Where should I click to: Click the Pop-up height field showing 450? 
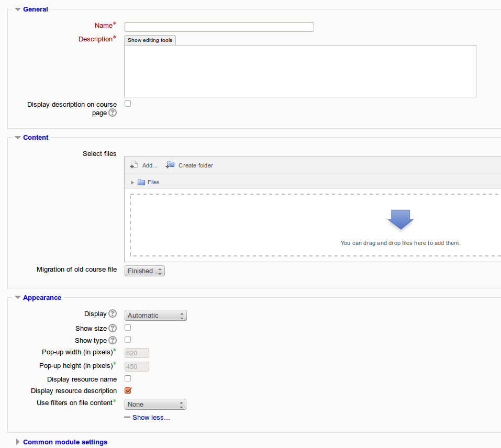pyautogui.click(x=137, y=367)
